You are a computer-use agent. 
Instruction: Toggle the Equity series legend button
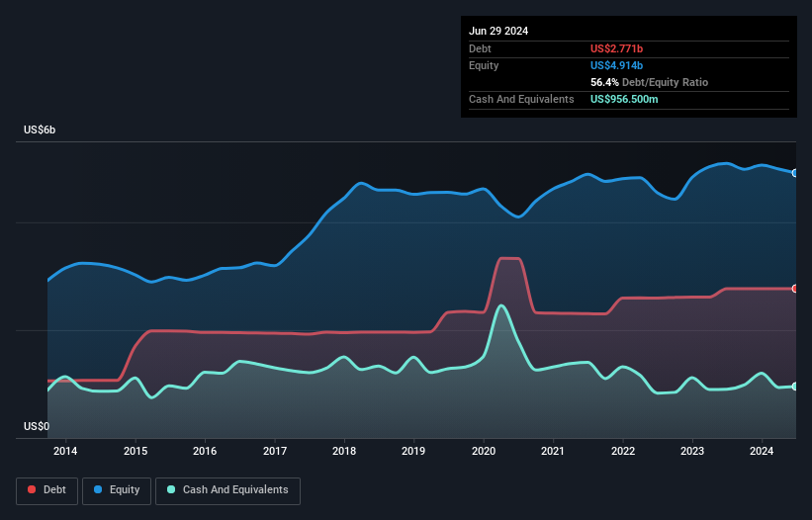tap(117, 490)
